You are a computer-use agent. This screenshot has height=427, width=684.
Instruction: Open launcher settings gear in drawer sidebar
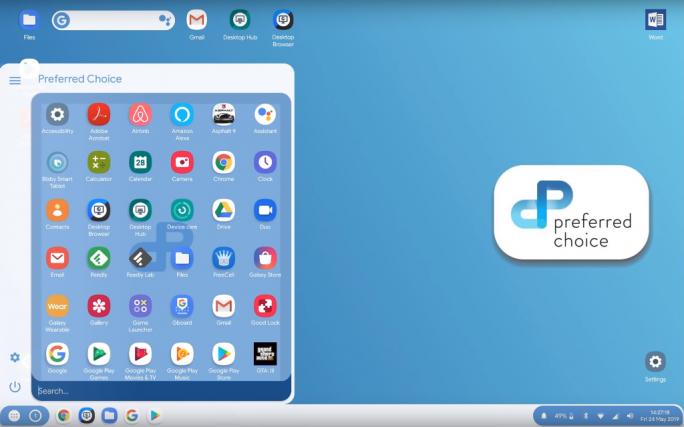(x=15, y=357)
